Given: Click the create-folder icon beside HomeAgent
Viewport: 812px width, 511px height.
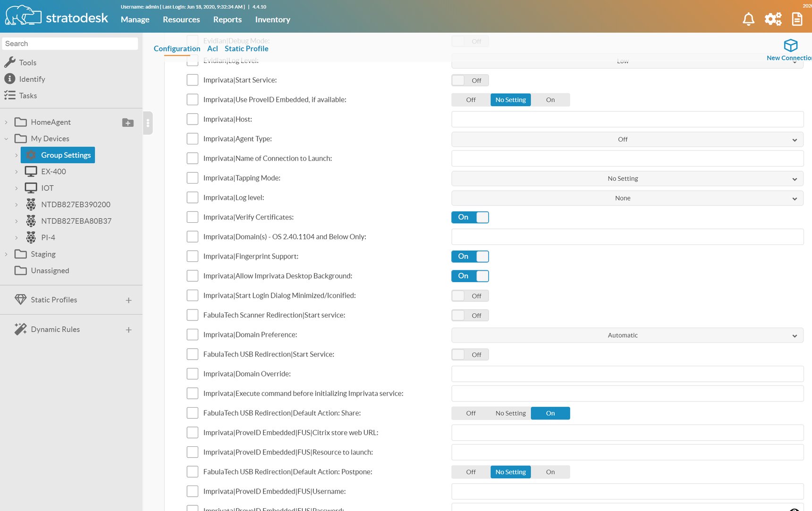Looking at the screenshot, I should tap(127, 122).
